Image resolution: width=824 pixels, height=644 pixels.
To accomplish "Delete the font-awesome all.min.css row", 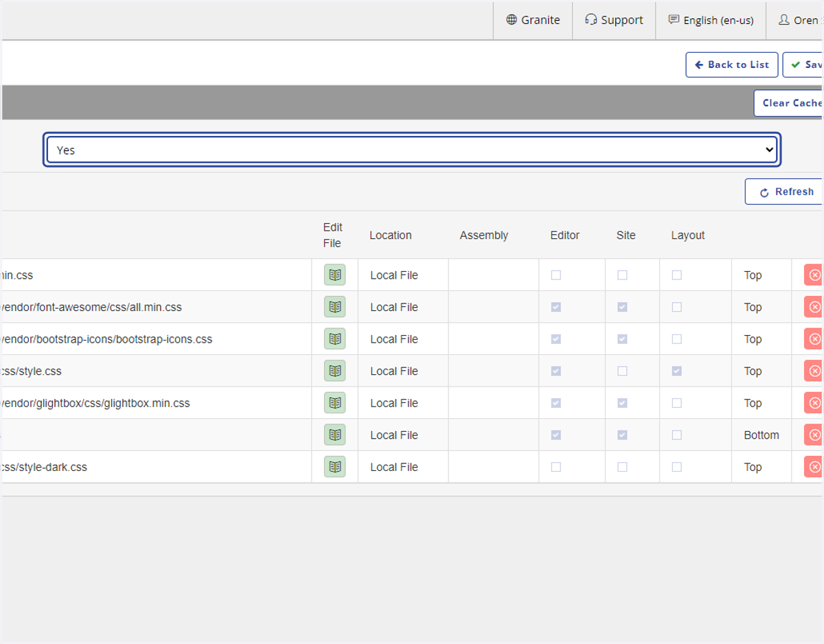I will coord(814,307).
